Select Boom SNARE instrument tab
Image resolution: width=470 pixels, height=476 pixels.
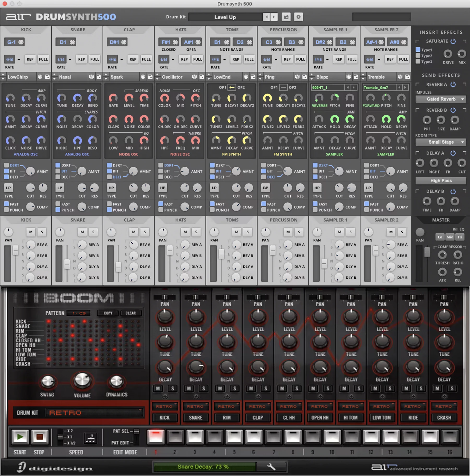tap(196, 418)
